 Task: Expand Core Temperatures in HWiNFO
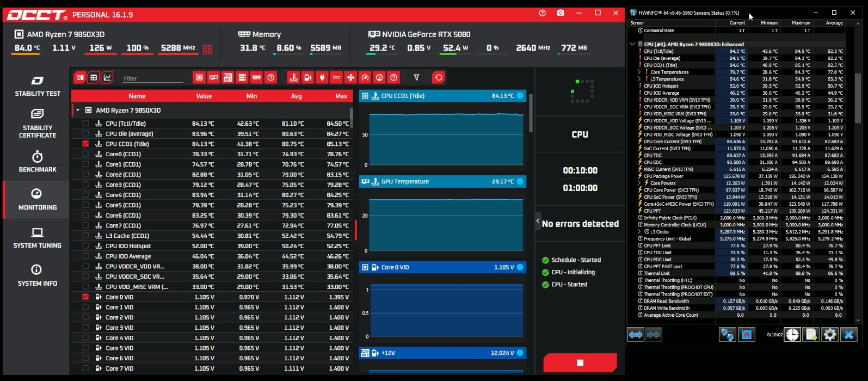(639, 72)
